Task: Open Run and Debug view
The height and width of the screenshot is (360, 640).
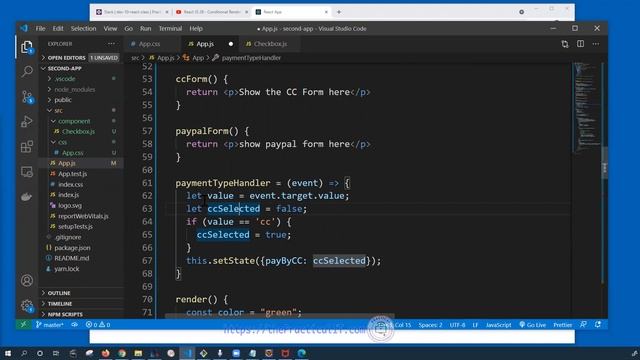Action: click(27, 122)
